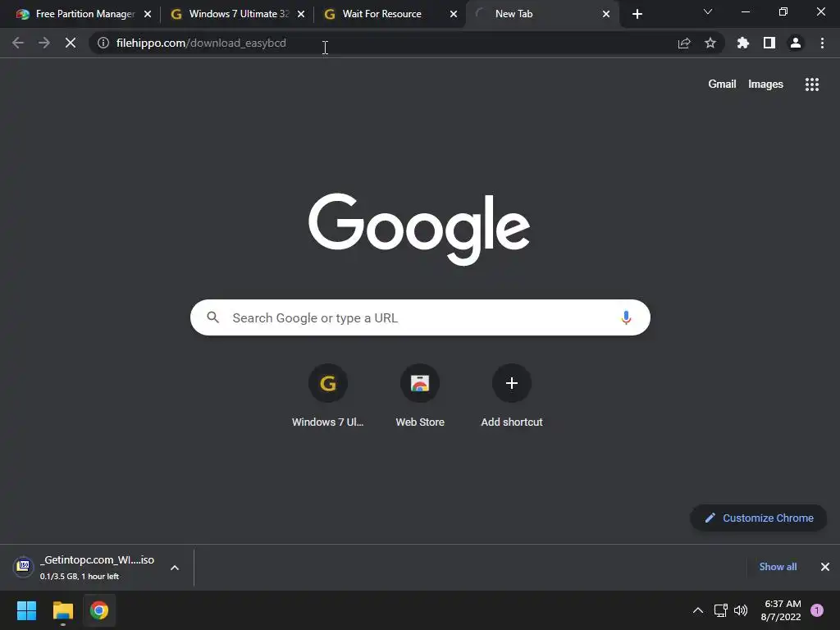The image size is (840, 630).
Task: Open the Chrome three-dot menu
Action: click(x=822, y=43)
